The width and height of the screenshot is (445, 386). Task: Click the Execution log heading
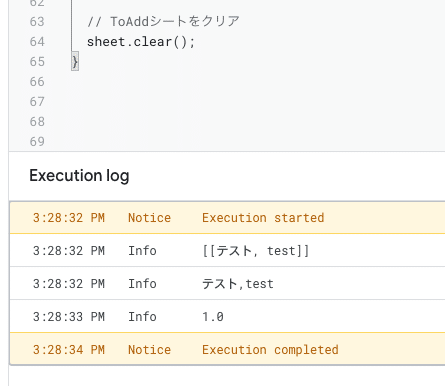[x=79, y=176]
